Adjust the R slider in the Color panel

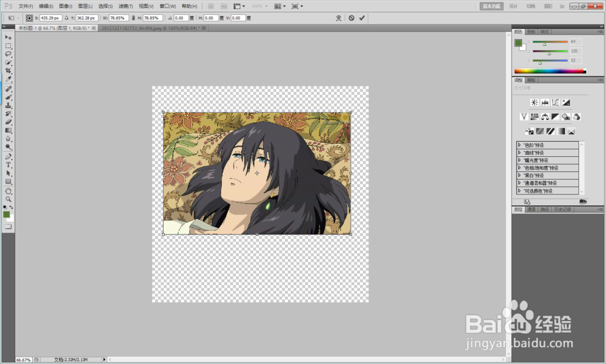tap(550, 42)
